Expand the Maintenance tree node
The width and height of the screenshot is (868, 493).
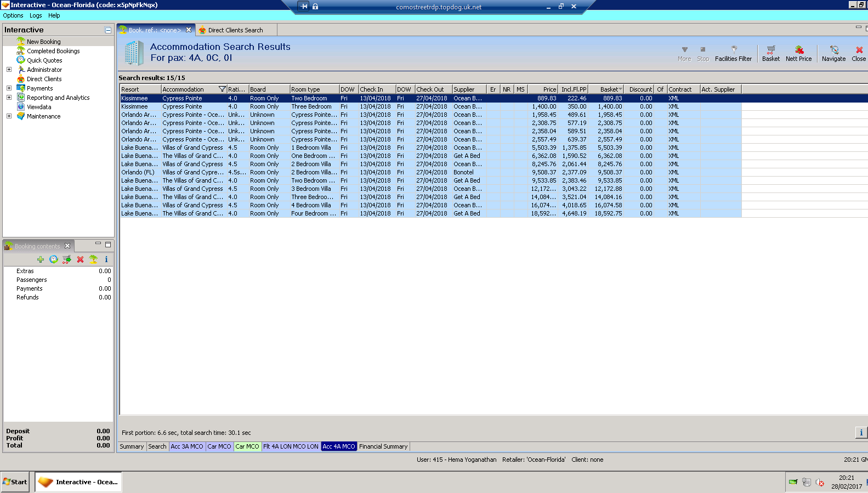[9, 116]
